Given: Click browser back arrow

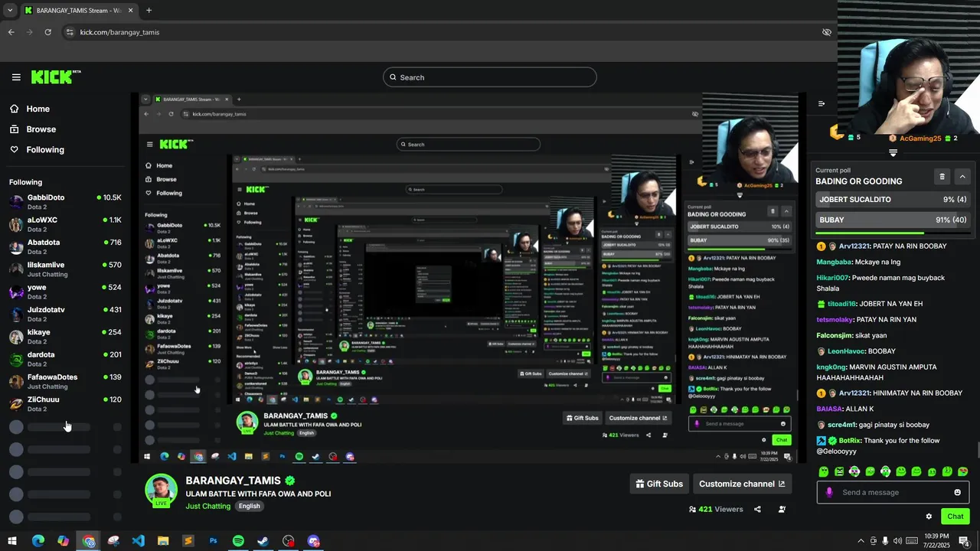Looking at the screenshot, I should (11, 32).
